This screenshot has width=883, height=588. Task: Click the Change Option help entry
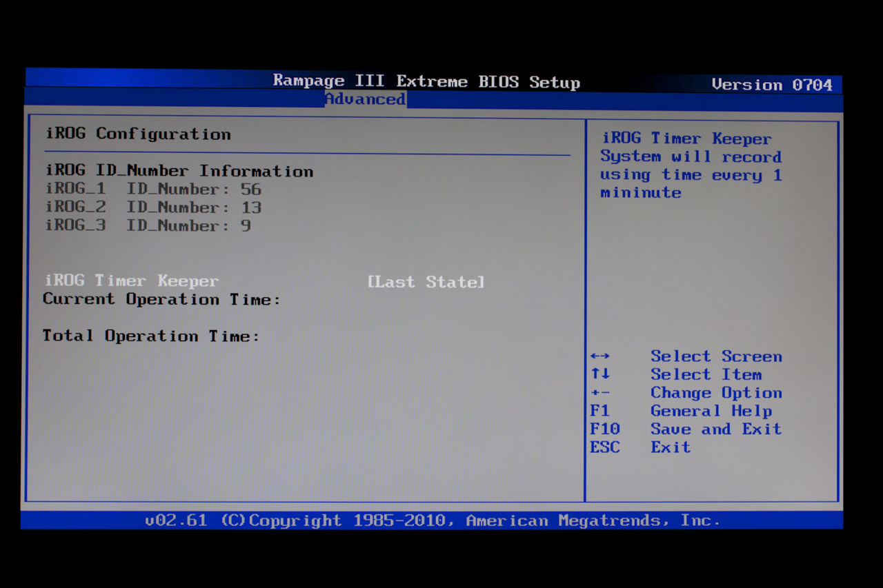pyautogui.click(x=716, y=393)
